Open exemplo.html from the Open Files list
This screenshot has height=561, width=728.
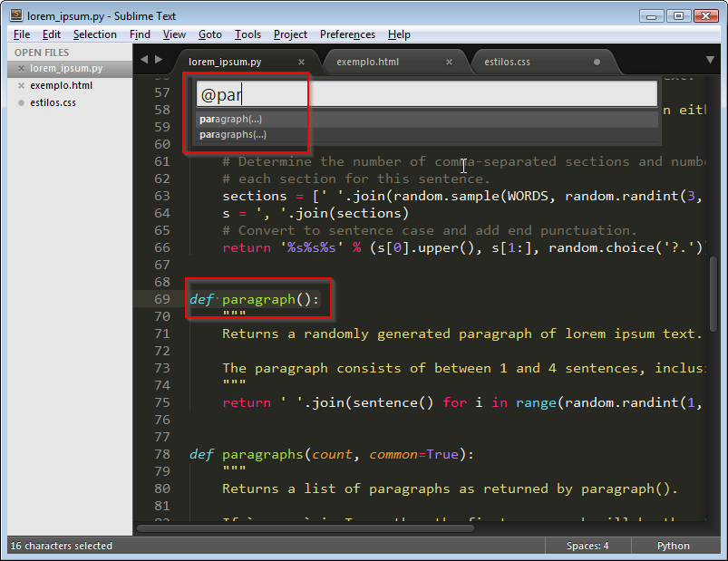pyautogui.click(x=61, y=86)
